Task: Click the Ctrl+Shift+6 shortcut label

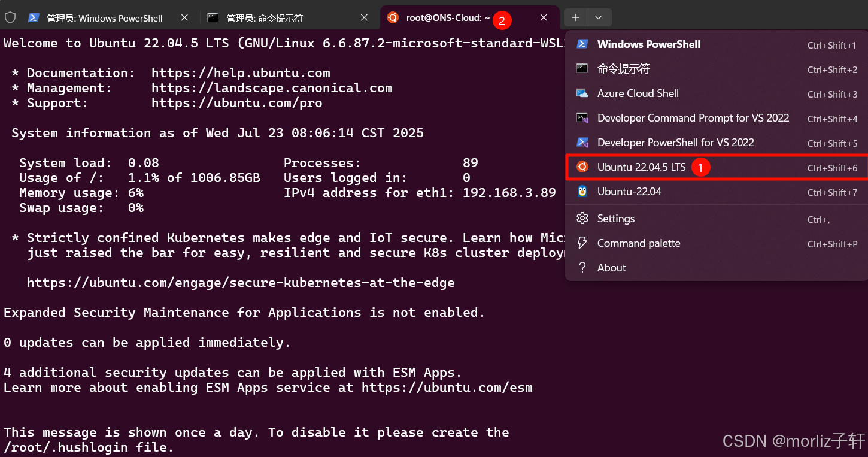Action: (832, 168)
